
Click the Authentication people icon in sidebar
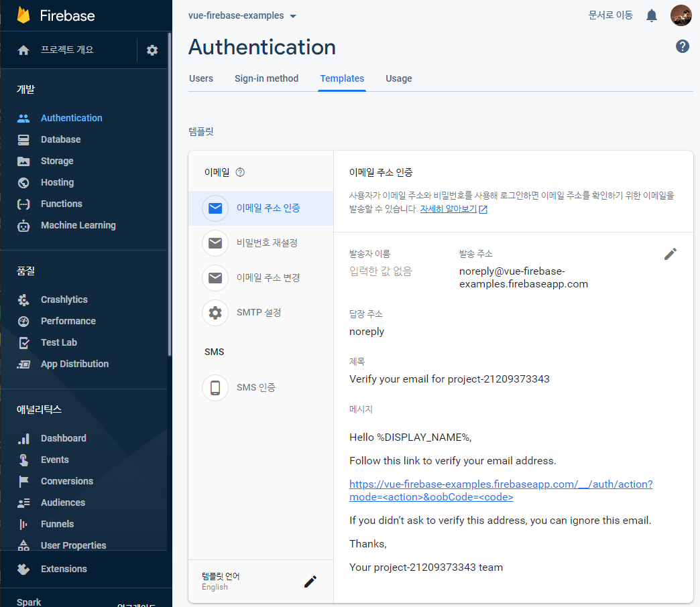(23, 118)
